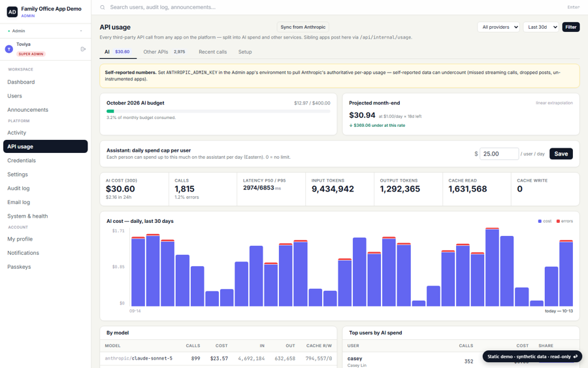
Task: Open the All providers dropdown
Action: click(x=498, y=27)
